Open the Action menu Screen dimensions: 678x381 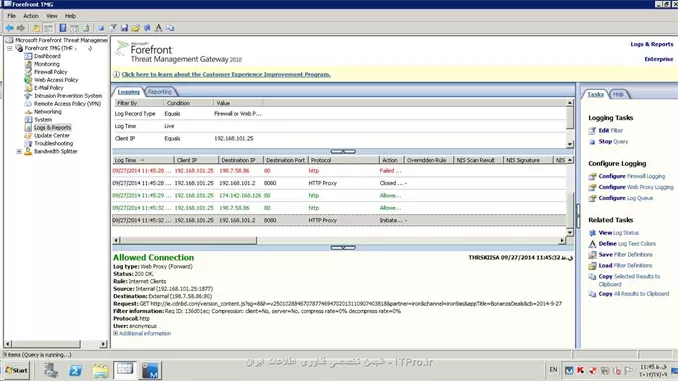31,16
